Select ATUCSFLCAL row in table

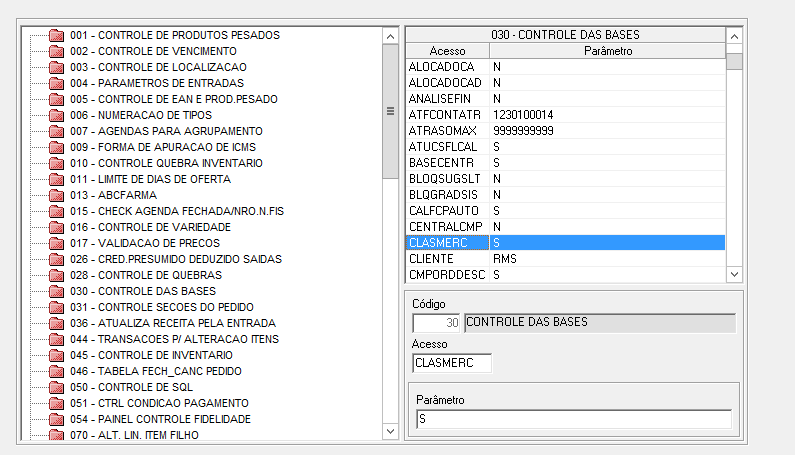[565, 147]
